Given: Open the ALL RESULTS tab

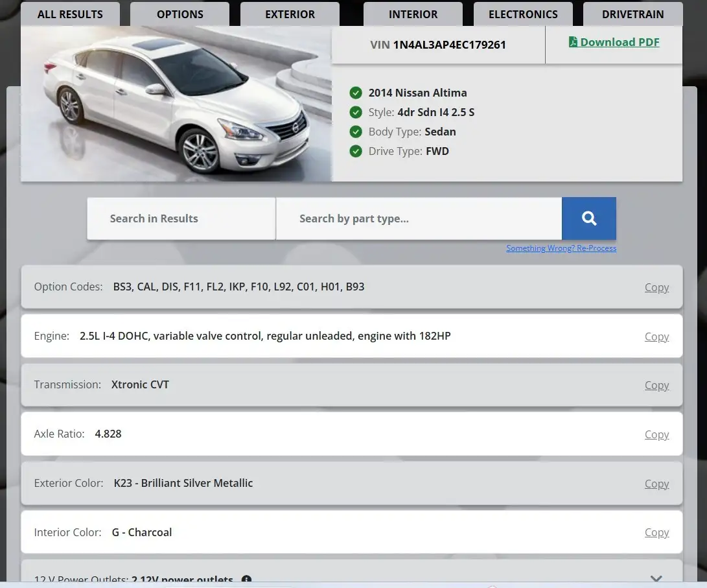Looking at the screenshot, I should (70, 14).
